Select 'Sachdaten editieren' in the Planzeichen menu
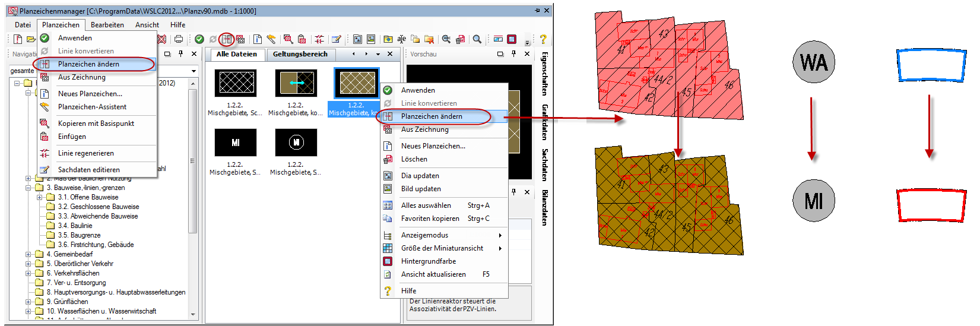980x326 pixels. [x=88, y=170]
